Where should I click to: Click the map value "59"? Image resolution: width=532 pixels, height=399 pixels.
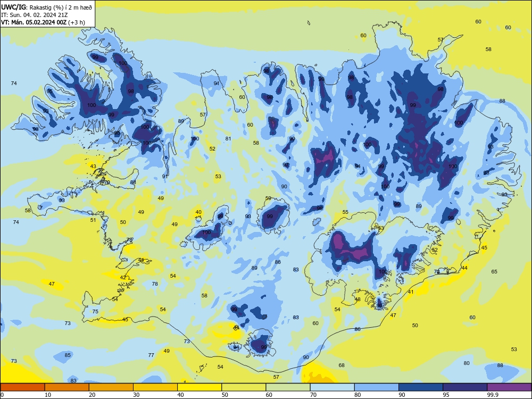268,198
